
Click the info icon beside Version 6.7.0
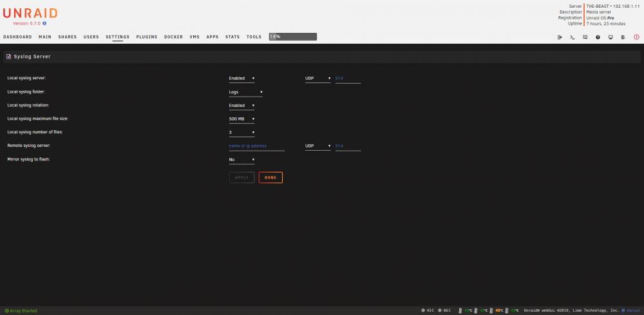(44, 24)
